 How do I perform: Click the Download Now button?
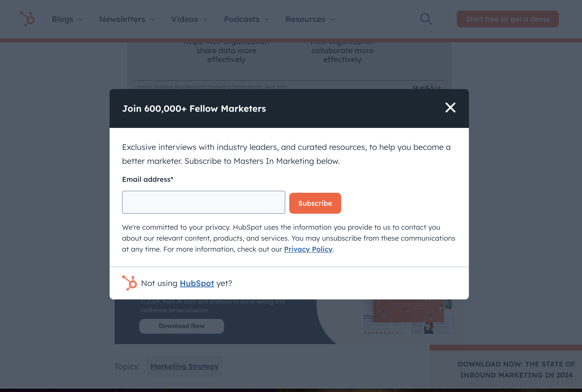coord(181,326)
